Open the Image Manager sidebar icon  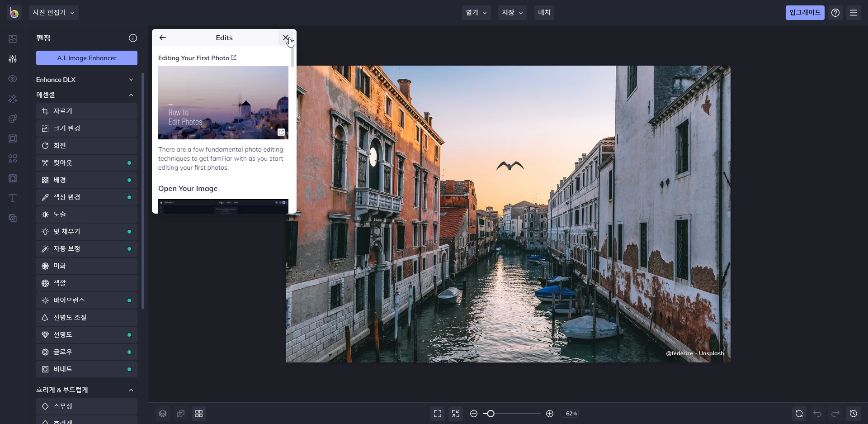coord(13,39)
